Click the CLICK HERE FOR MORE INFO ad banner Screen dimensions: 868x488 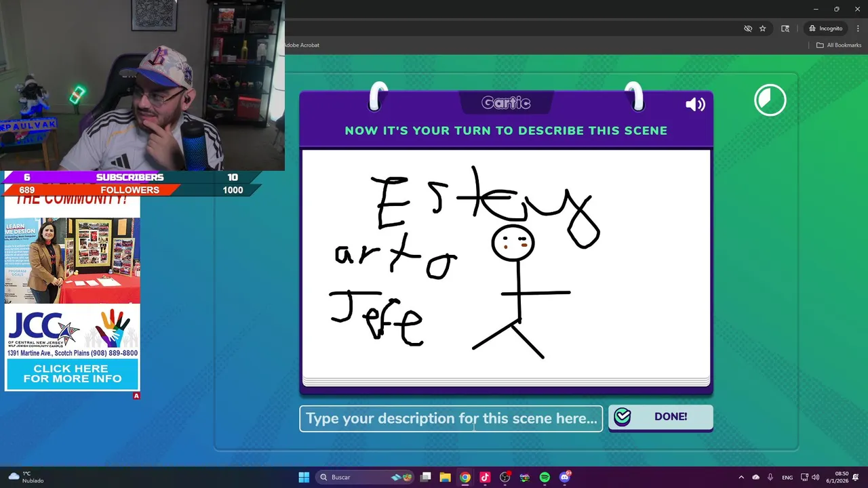(72, 373)
